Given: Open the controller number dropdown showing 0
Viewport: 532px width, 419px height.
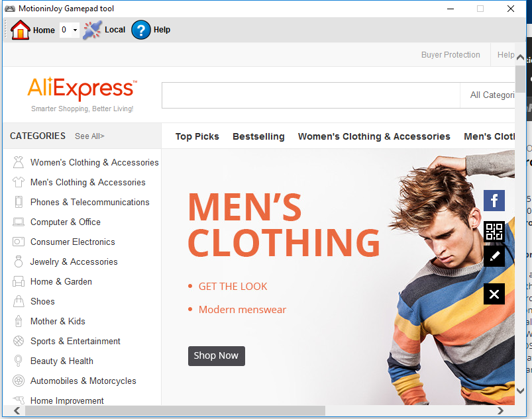Looking at the screenshot, I should tap(70, 30).
